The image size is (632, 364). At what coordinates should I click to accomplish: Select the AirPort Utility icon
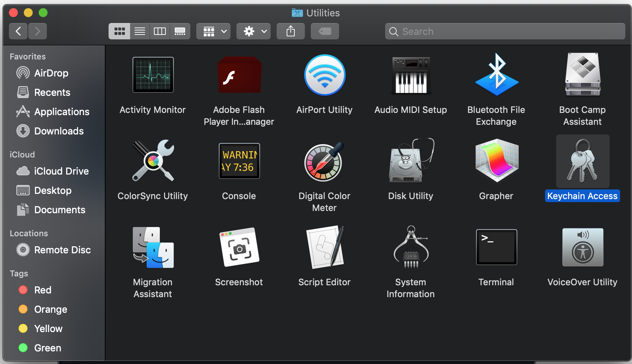(x=325, y=75)
